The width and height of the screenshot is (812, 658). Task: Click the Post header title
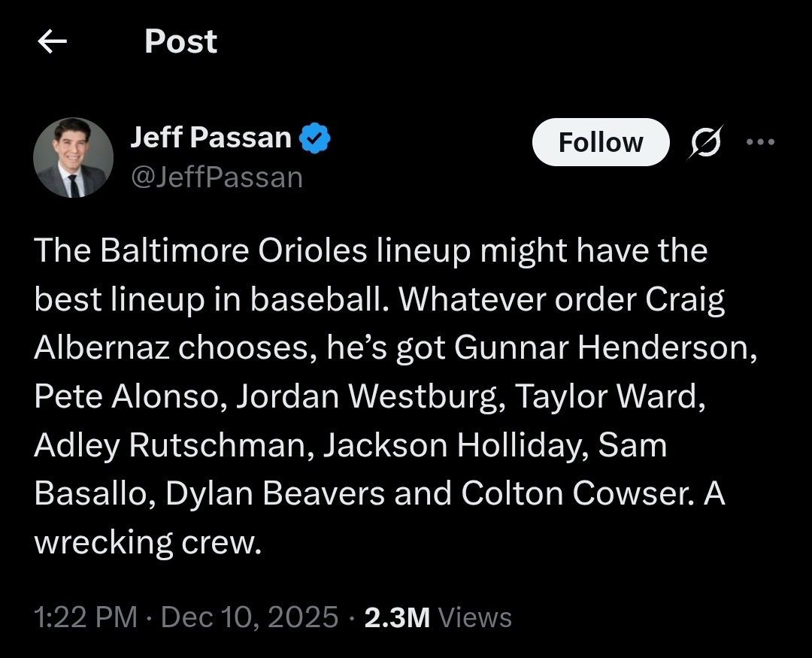coord(180,41)
